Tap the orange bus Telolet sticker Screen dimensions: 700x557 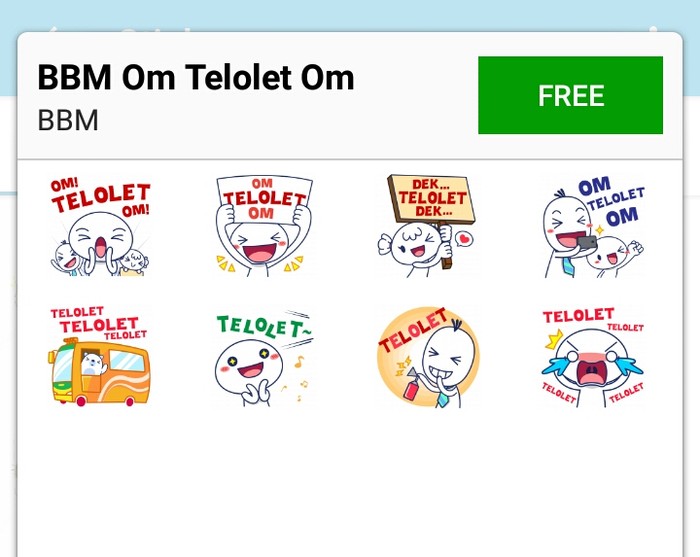pyautogui.click(x=99, y=356)
